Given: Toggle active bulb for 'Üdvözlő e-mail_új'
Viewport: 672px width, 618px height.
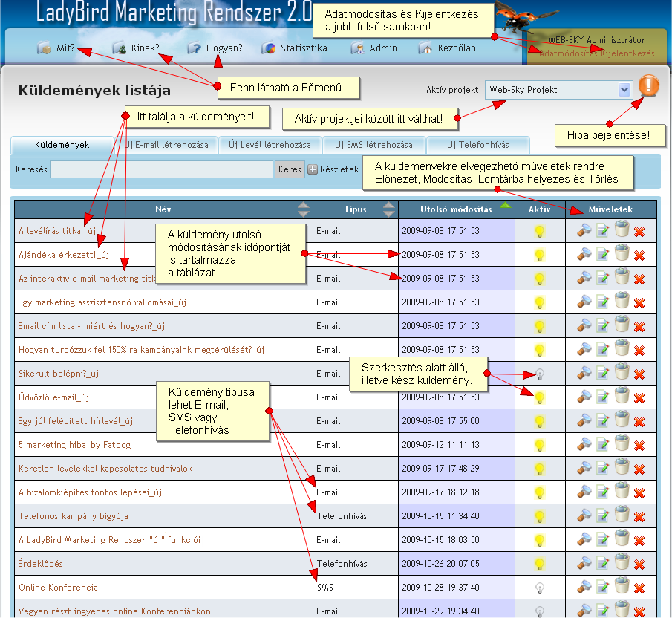Looking at the screenshot, I should pyautogui.click(x=540, y=398).
